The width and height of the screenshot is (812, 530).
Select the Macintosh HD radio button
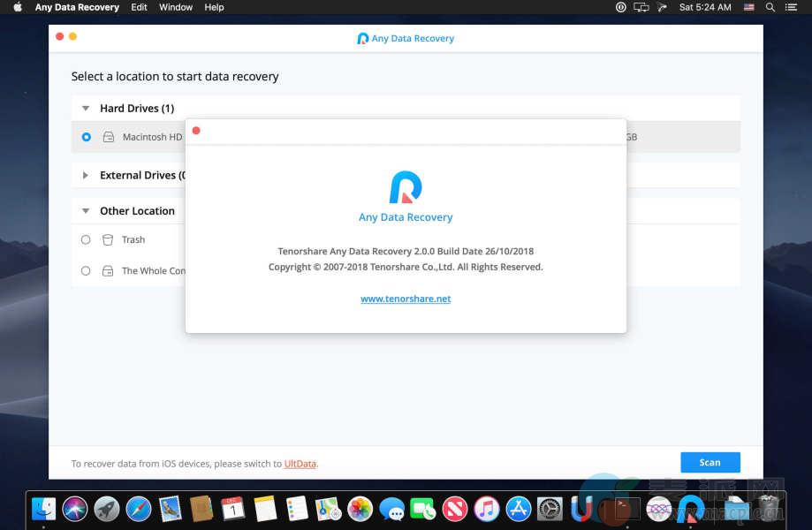click(x=86, y=137)
